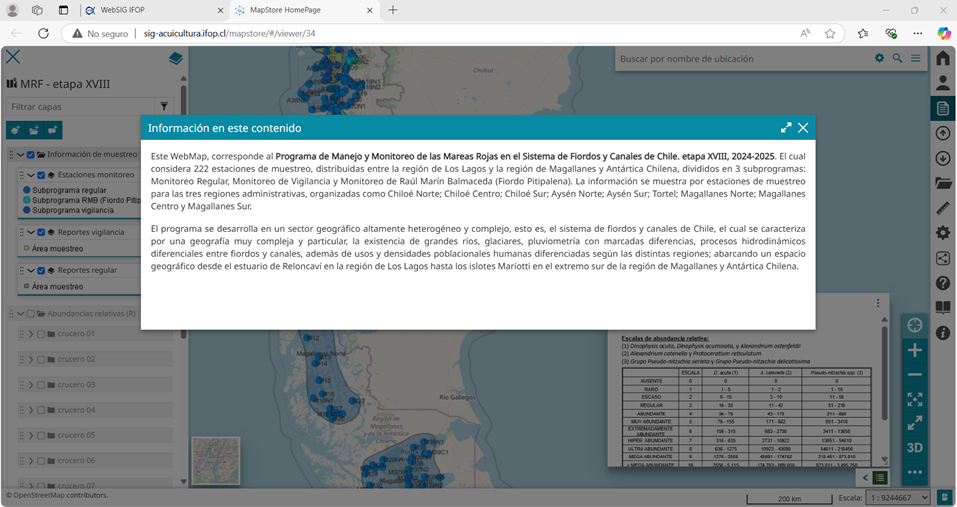The width and height of the screenshot is (957, 507).
Task: Open the tutorial book icon
Action: pyautogui.click(x=943, y=307)
